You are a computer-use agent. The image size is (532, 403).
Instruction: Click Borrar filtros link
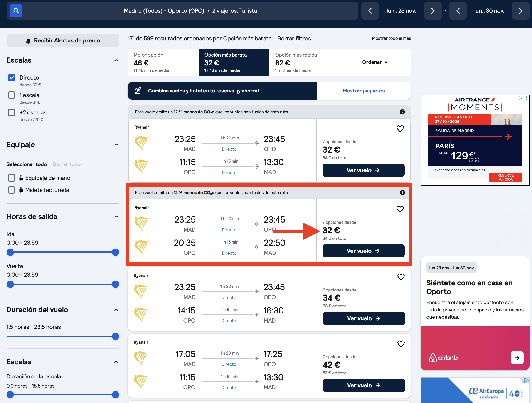coord(294,39)
